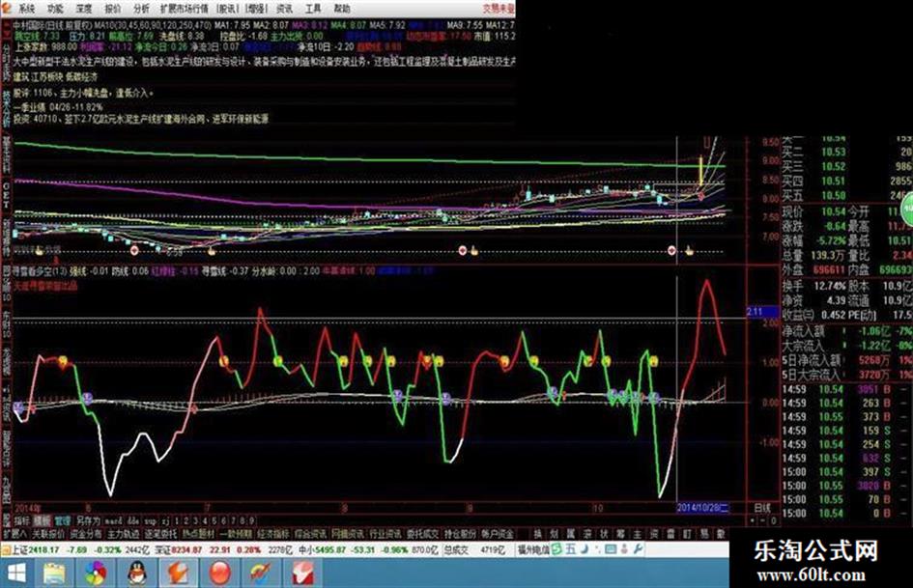Open the 帐户资金 bottom tab
The width and height of the screenshot is (913, 588).
(x=499, y=533)
